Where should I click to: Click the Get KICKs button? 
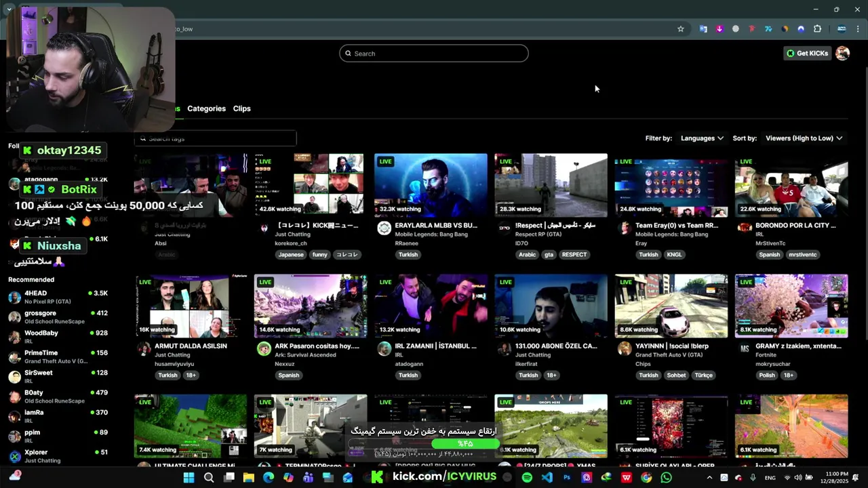[807, 54]
